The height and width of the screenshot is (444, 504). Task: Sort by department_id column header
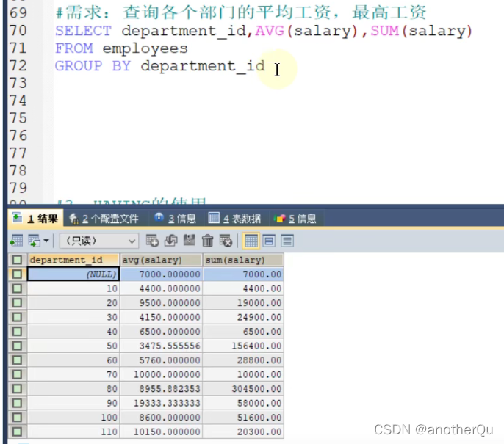73,260
